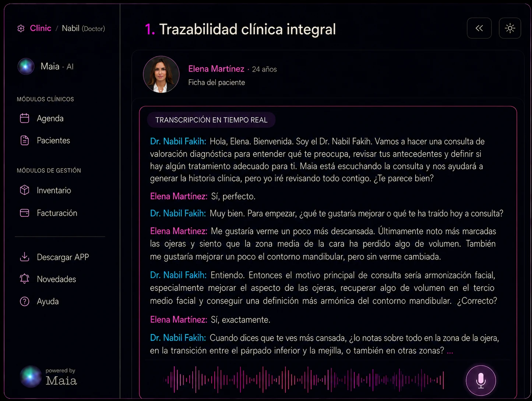Click the Novedades bell icon

[x=25, y=279]
